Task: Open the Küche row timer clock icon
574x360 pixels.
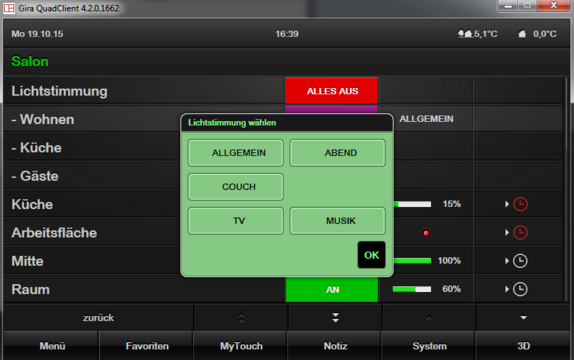Action: (520, 204)
